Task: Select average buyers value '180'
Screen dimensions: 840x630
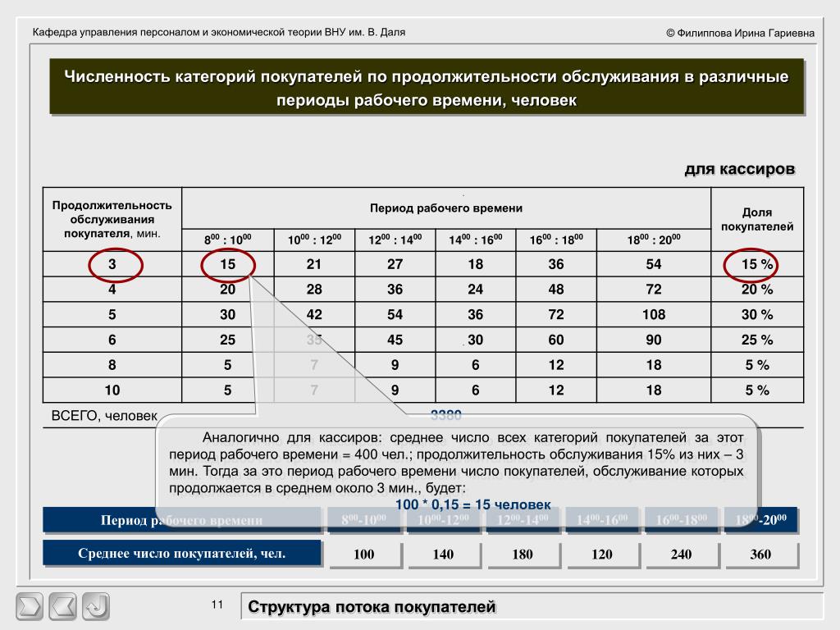Action: [x=523, y=555]
